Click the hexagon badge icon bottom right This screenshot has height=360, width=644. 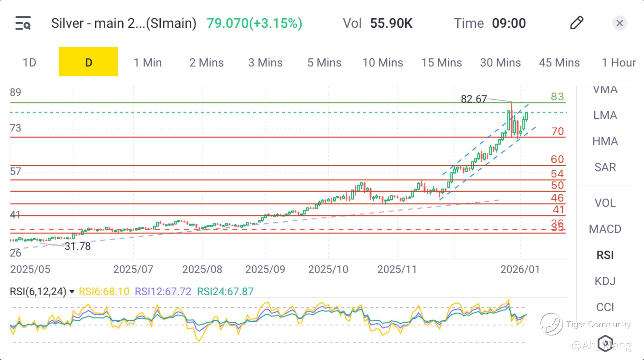605,343
